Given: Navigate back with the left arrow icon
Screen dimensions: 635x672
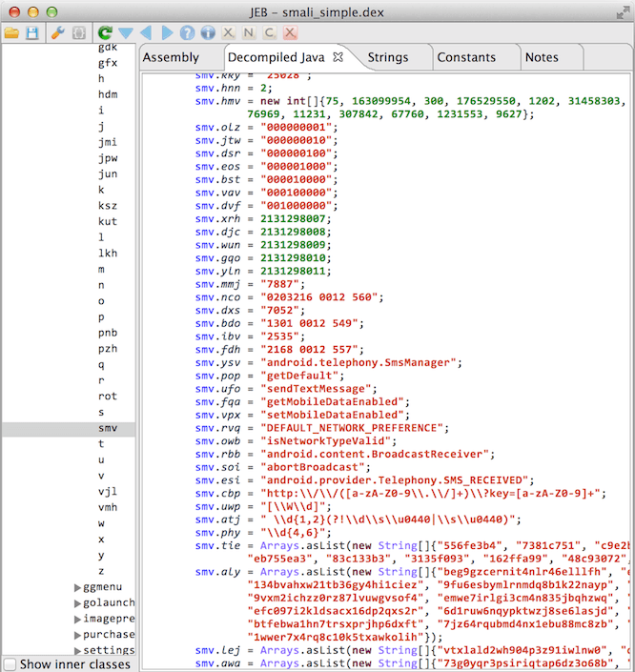Looking at the screenshot, I should point(146,33).
